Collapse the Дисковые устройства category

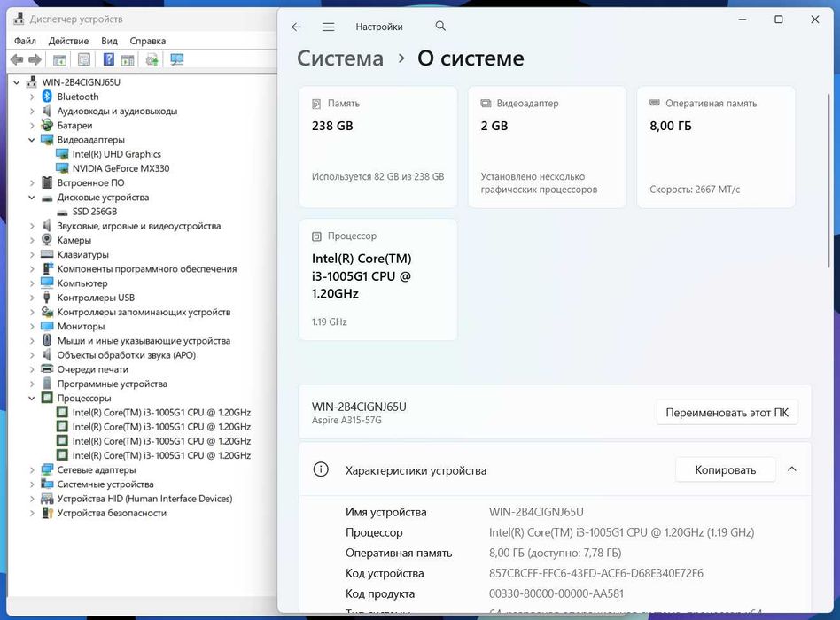click(x=32, y=197)
